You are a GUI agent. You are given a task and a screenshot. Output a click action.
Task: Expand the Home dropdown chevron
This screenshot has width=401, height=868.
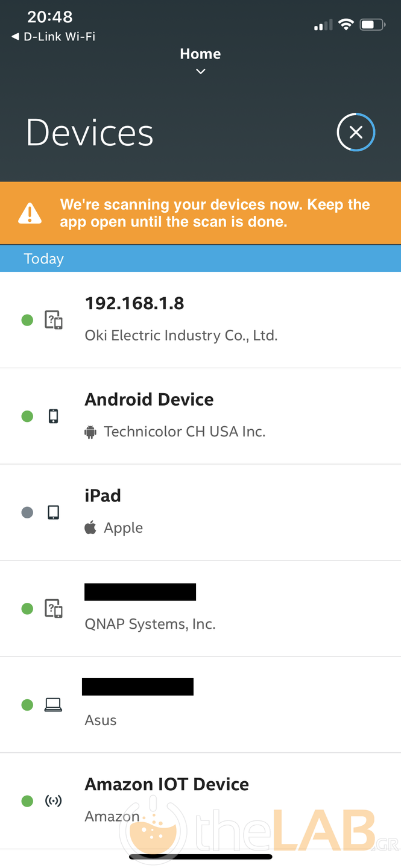click(200, 71)
